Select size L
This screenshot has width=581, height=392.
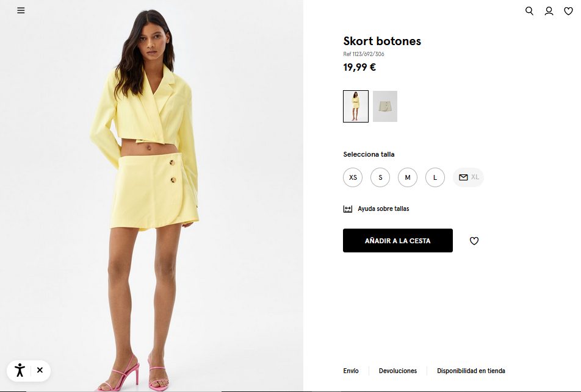[435, 177]
